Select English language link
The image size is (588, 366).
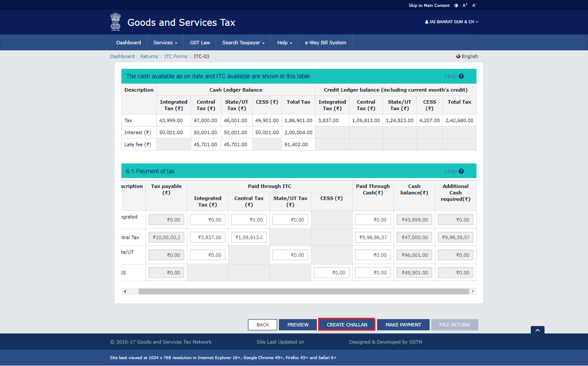[x=470, y=56]
